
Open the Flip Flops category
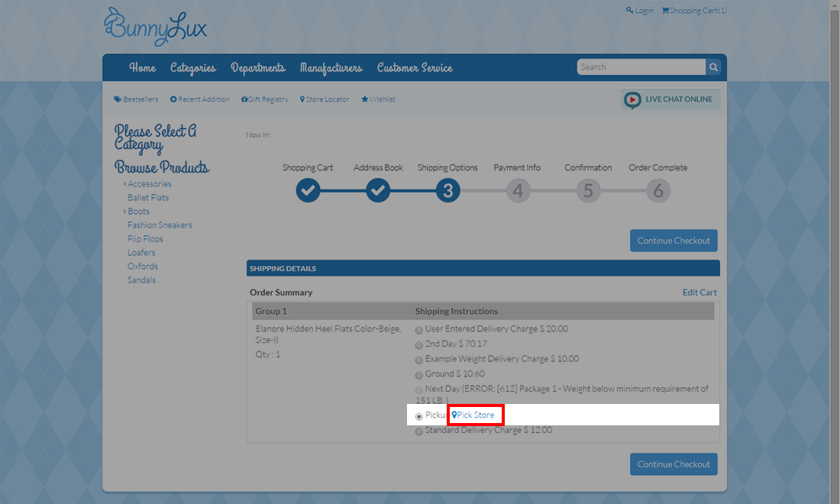pyautogui.click(x=145, y=239)
